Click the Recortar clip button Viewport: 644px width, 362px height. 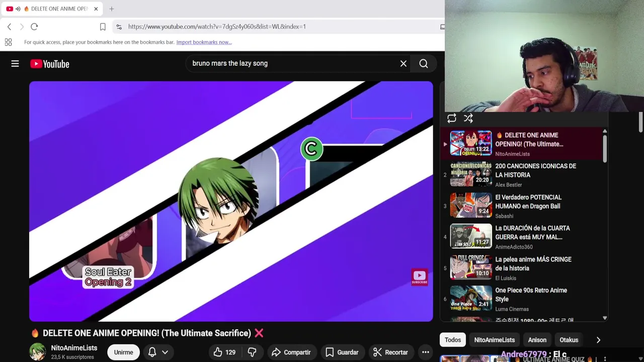390,352
